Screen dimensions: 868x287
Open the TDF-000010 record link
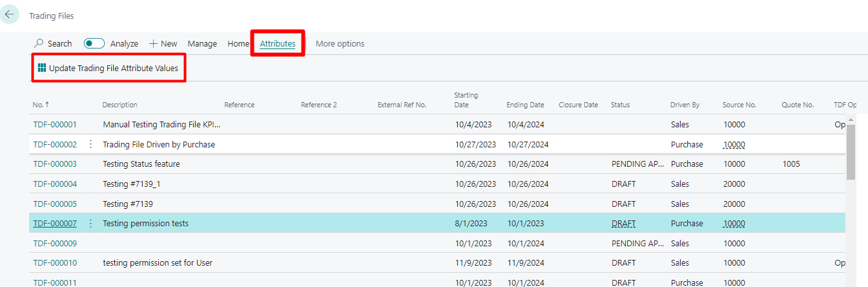pos(55,262)
